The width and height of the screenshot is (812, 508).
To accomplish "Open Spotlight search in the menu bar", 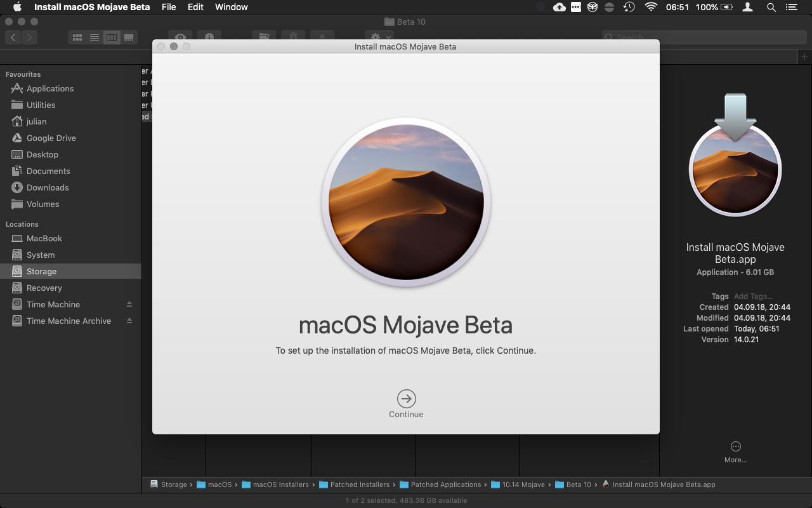I will (771, 7).
